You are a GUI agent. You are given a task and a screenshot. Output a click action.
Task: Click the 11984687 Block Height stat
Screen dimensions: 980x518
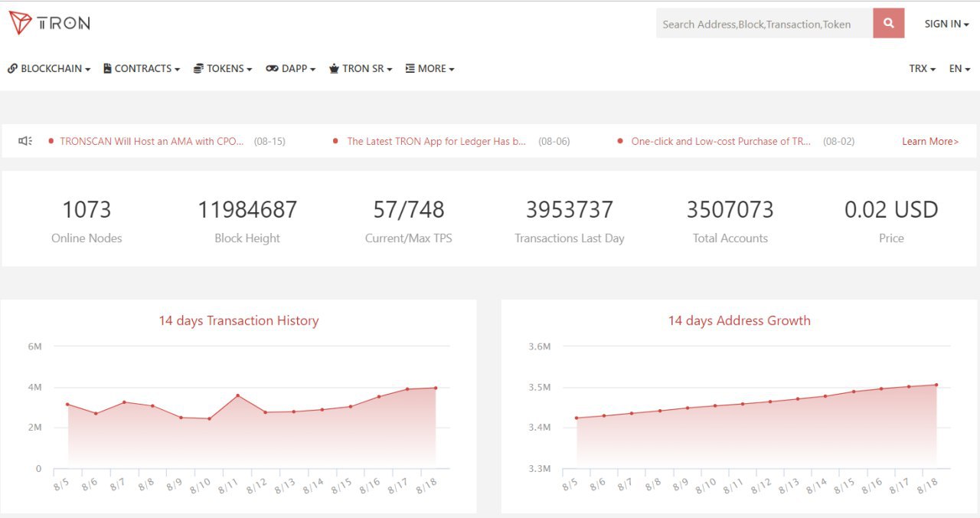pos(247,220)
